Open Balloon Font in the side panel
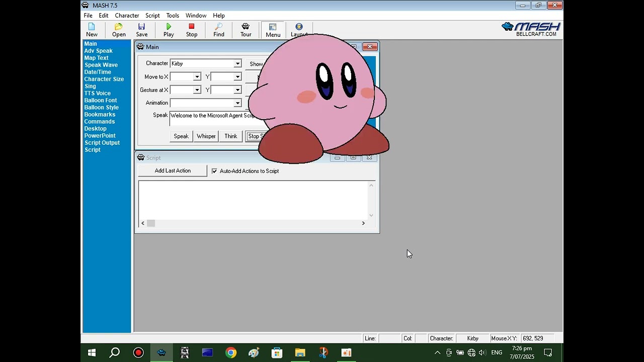The width and height of the screenshot is (644, 362). click(x=101, y=100)
